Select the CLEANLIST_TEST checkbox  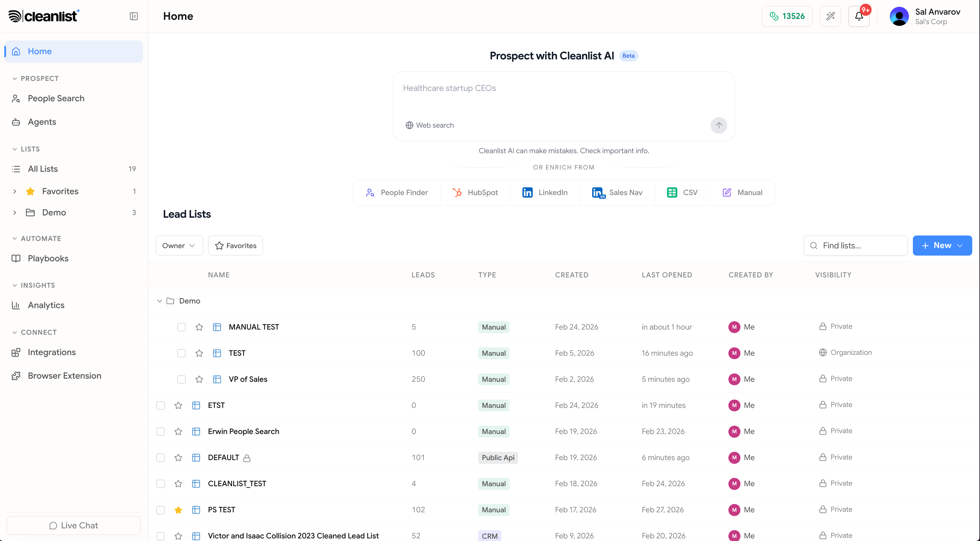(161, 484)
